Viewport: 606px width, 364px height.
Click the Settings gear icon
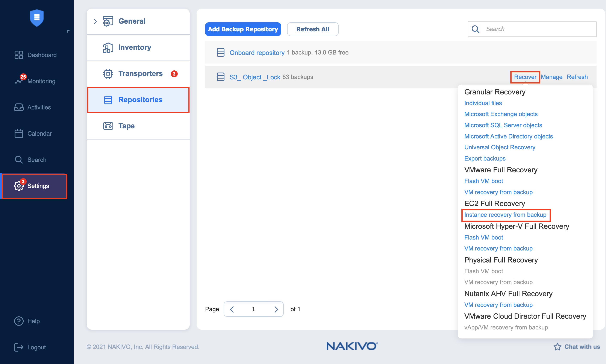click(19, 186)
